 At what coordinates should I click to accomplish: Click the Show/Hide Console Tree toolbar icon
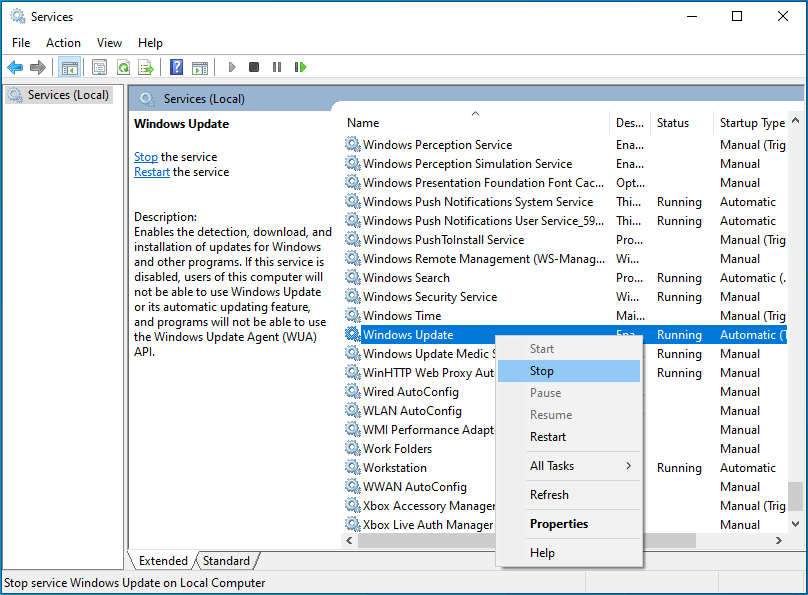pyautogui.click(x=69, y=67)
